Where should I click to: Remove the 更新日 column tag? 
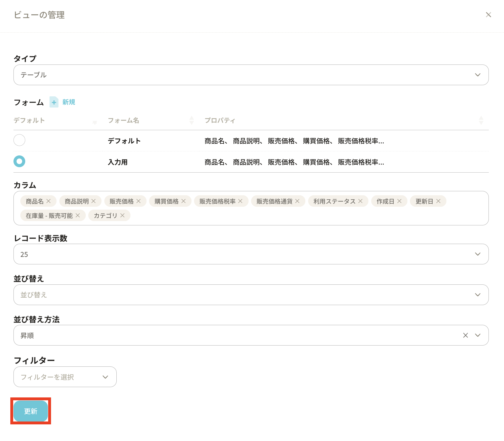click(438, 201)
